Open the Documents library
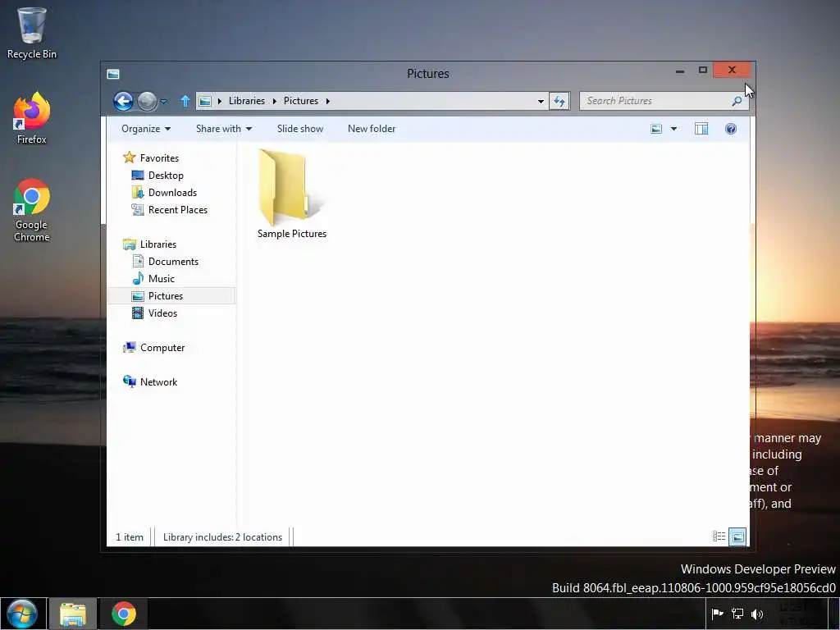 165,261
